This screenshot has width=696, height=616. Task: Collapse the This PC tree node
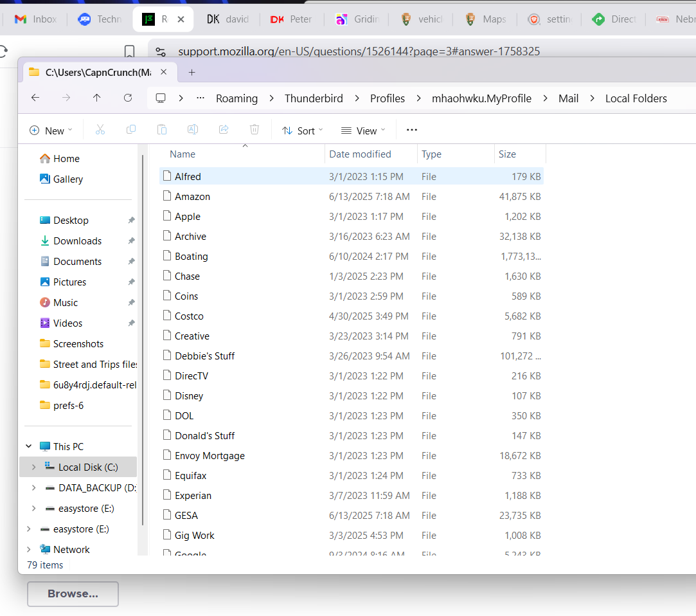click(x=28, y=446)
